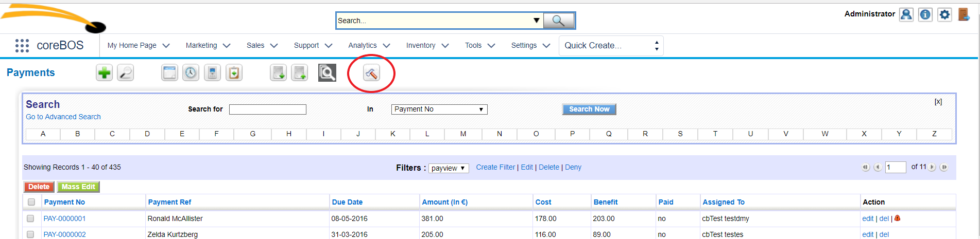
Task: Open the Analytics menu
Action: coord(369,46)
